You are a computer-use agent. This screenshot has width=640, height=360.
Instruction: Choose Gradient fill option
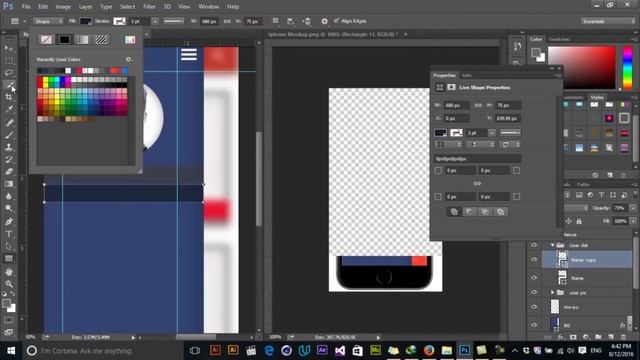(83, 40)
